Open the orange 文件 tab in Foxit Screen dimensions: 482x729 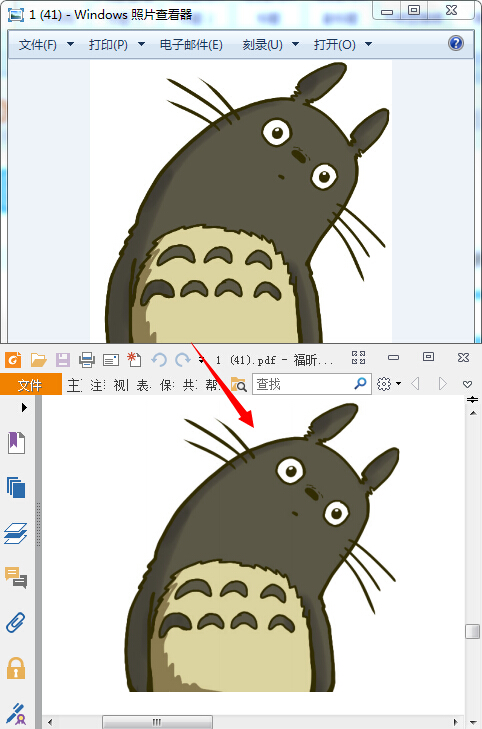click(x=30, y=384)
